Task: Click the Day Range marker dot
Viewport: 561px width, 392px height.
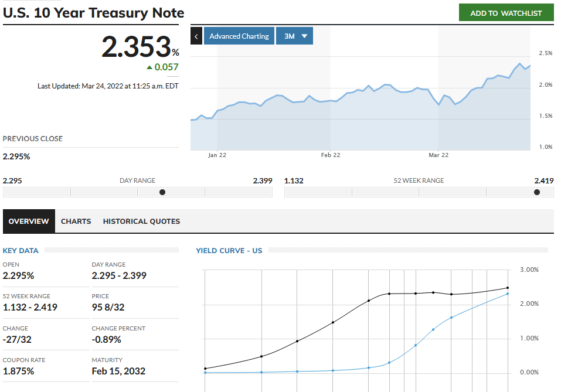Action: pyautogui.click(x=162, y=192)
